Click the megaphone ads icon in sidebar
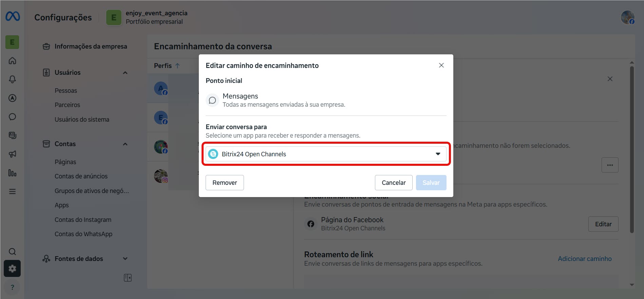This screenshot has height=299, width=644. point(12,154)
